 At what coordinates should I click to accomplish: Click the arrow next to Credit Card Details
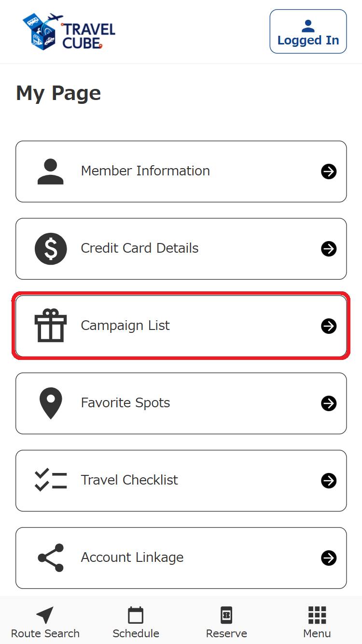(x=329, y=249)
